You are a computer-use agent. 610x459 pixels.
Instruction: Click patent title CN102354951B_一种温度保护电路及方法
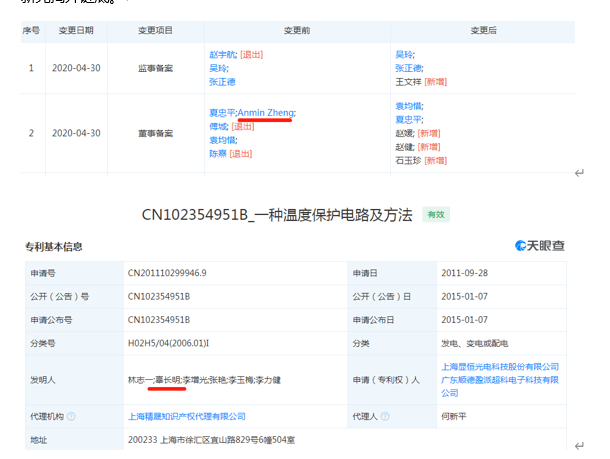coord(277,215)
